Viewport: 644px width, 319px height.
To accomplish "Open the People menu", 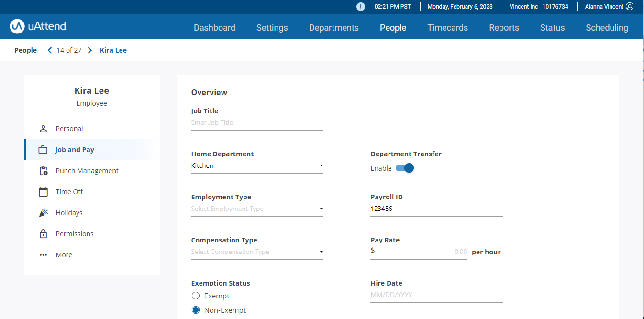I will (x=393, y=28).
